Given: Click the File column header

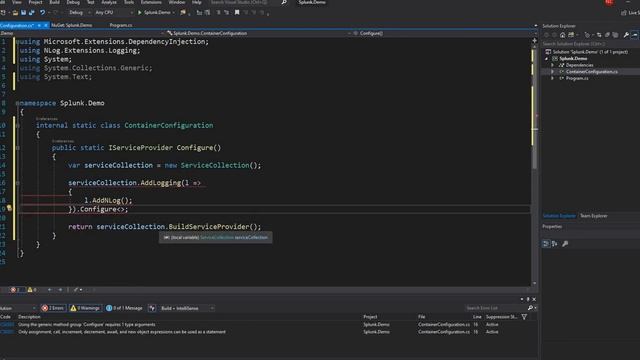Looking at the screenshot, I should 422,317.
